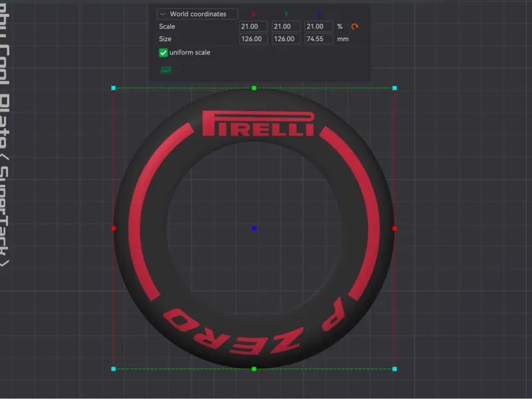Click the top-right cyan corner scale handle

point(394,88)
